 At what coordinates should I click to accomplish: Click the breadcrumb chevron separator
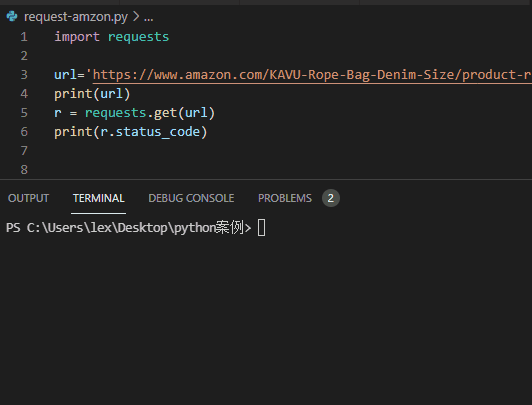136,16
